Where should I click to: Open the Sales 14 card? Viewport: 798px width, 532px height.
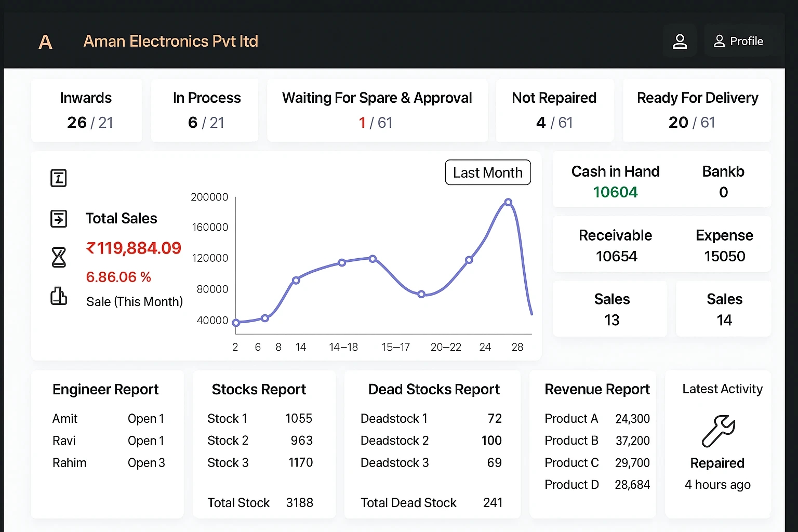click(x=723, y=309)
